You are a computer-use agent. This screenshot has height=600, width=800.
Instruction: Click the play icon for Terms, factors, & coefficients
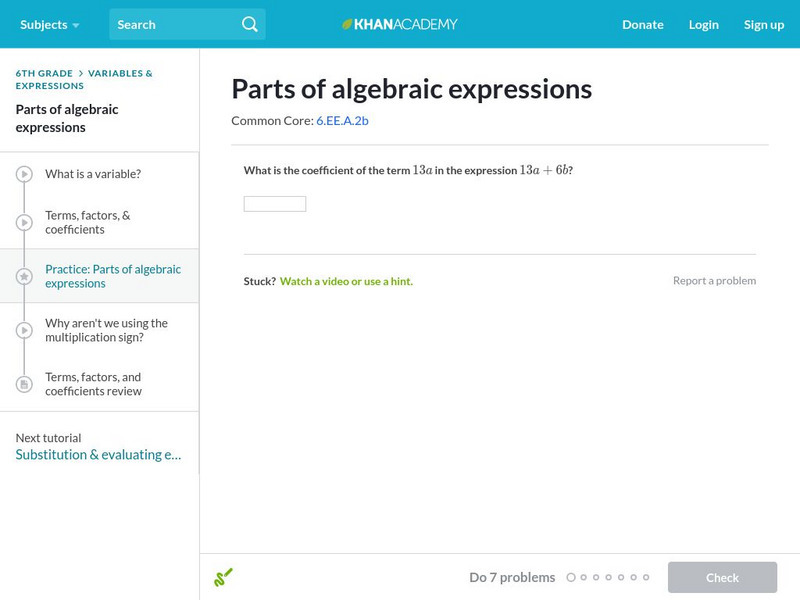pos(24,222)
